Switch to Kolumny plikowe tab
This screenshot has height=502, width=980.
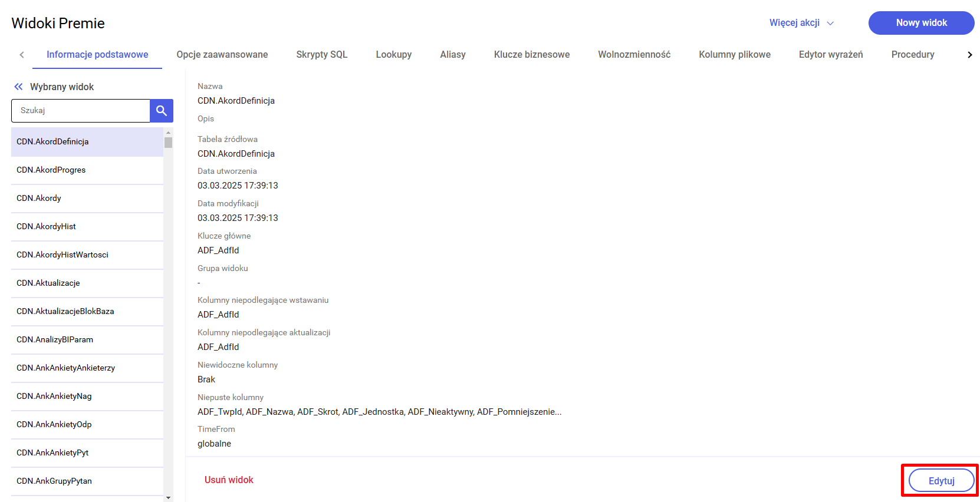(735, 55)
